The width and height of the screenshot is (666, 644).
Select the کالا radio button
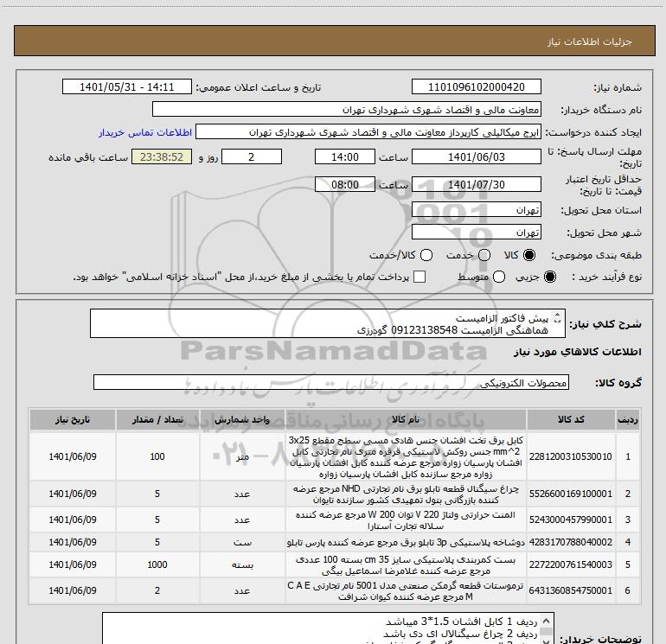[529, 255]
